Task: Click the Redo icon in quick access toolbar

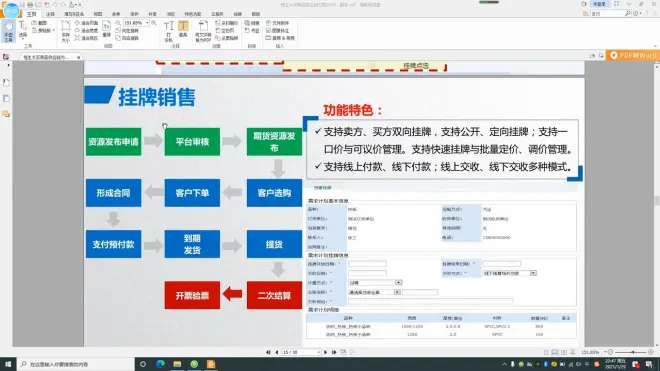Action: pos(63,5)
